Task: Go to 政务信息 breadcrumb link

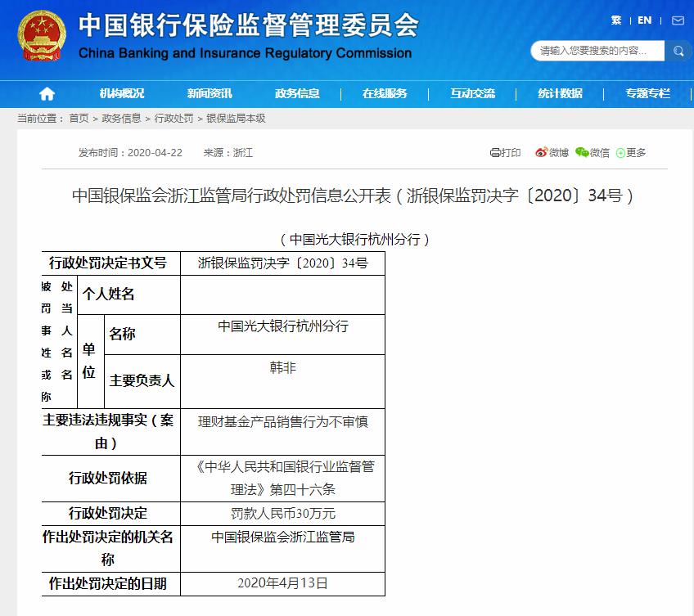Action: point(121,118)
